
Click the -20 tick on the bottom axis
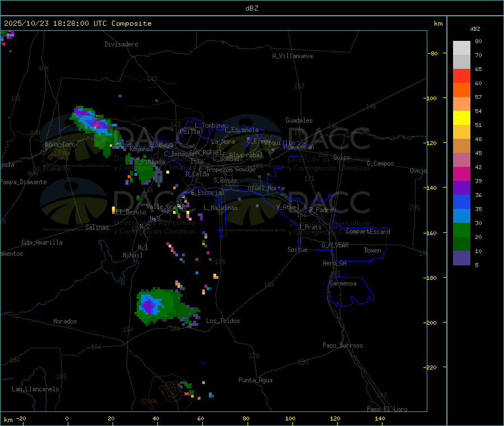[21, 418]
